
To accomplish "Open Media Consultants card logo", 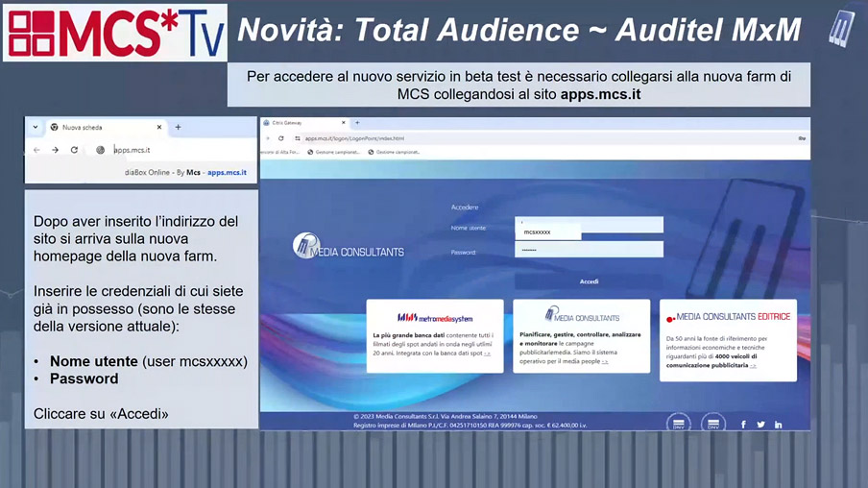I will (581, 315).
